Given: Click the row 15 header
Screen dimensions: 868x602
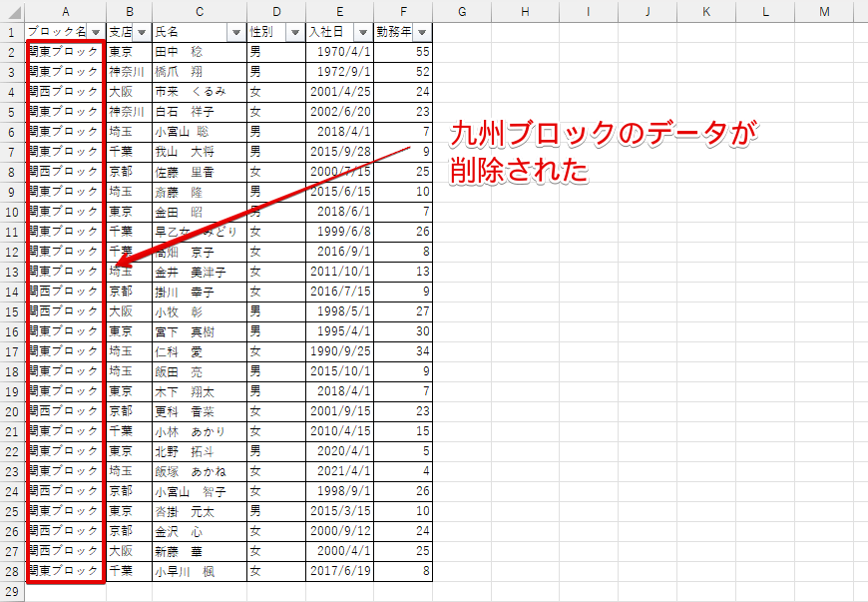Looking at the screenshot, I should pyautogui.click(x=12, y=311).
